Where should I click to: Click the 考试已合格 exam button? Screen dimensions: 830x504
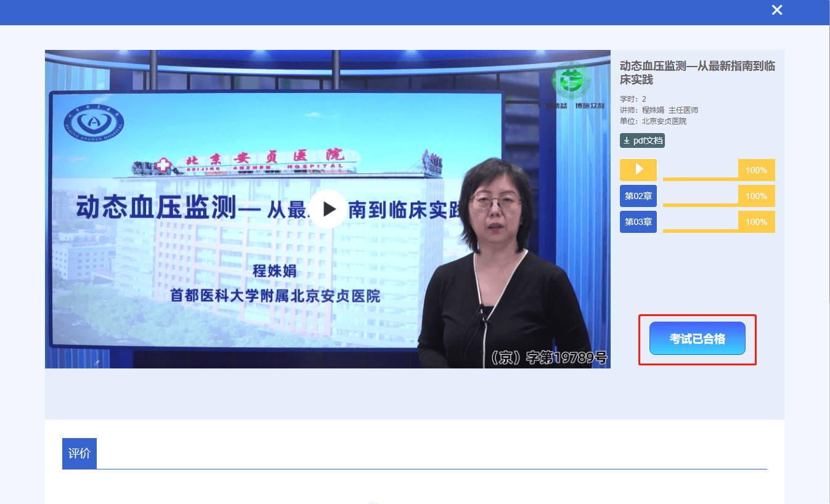pyautogui.click(x=697, y=339)
